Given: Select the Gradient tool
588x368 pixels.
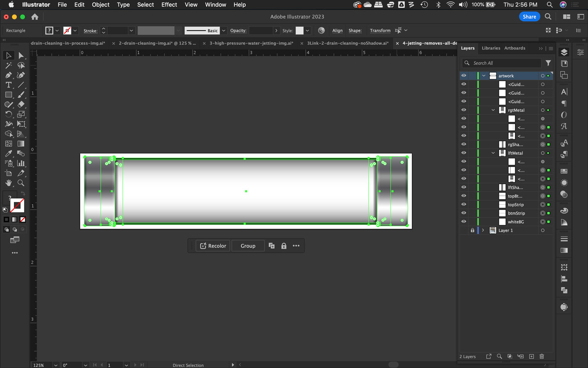Looking at the screenshot, I should [21, 143].
